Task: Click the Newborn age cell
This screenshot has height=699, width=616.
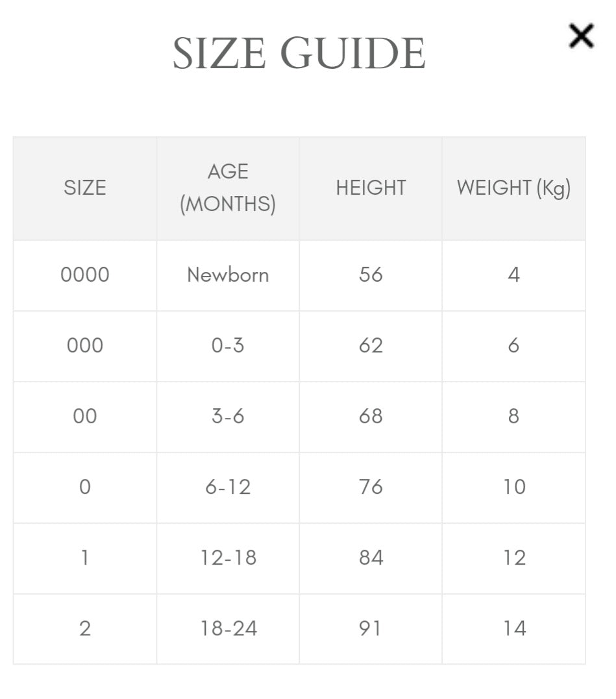Action: [x=228, y=275]
